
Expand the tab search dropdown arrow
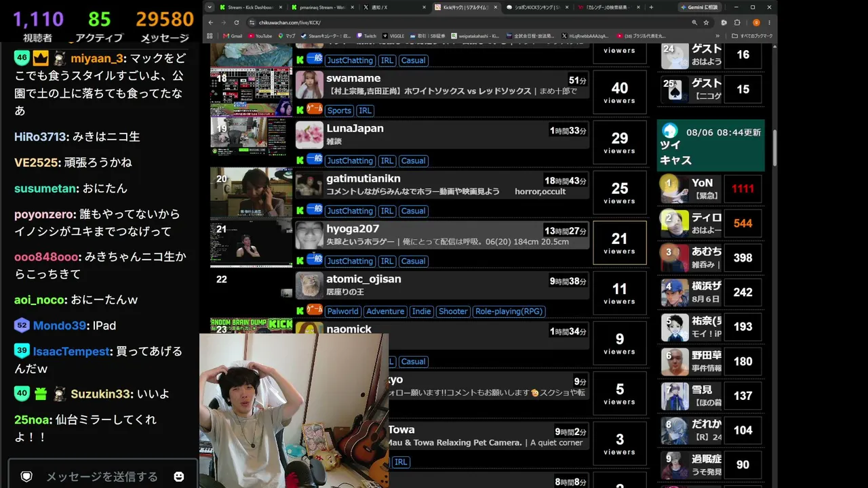(210, 7)
